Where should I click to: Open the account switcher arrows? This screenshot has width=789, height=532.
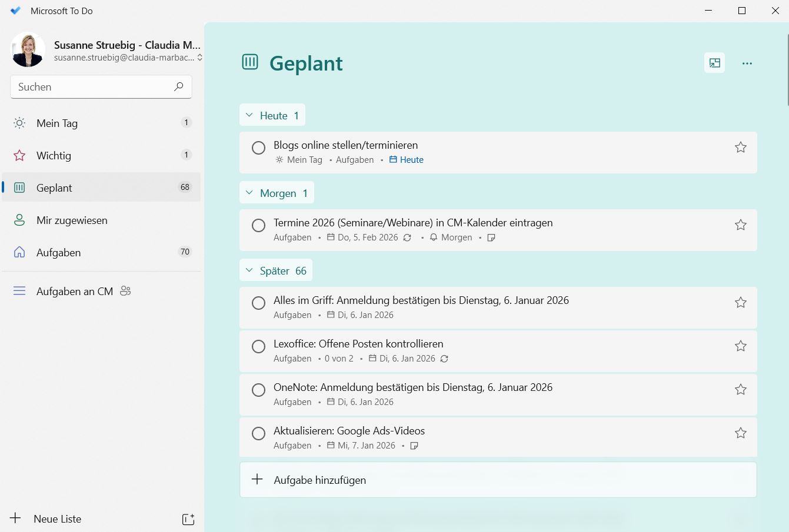tap(199, 58)
